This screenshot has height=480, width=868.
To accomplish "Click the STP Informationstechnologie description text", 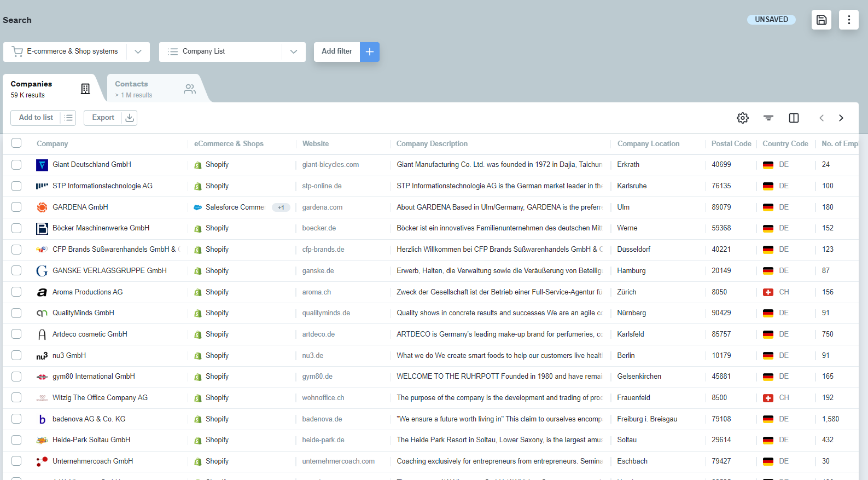I will coord(499,186).
